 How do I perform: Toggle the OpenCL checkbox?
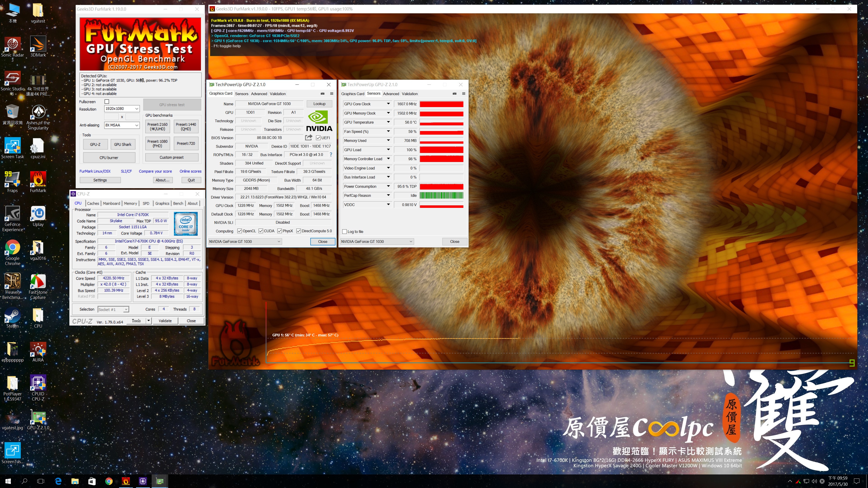[x=240, y=231]
